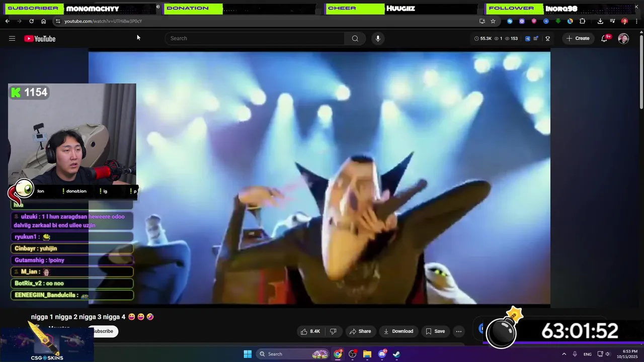Open the playlist lines extension icon in header
Viewport: 644px width, 362px height.
pos(536,38)
